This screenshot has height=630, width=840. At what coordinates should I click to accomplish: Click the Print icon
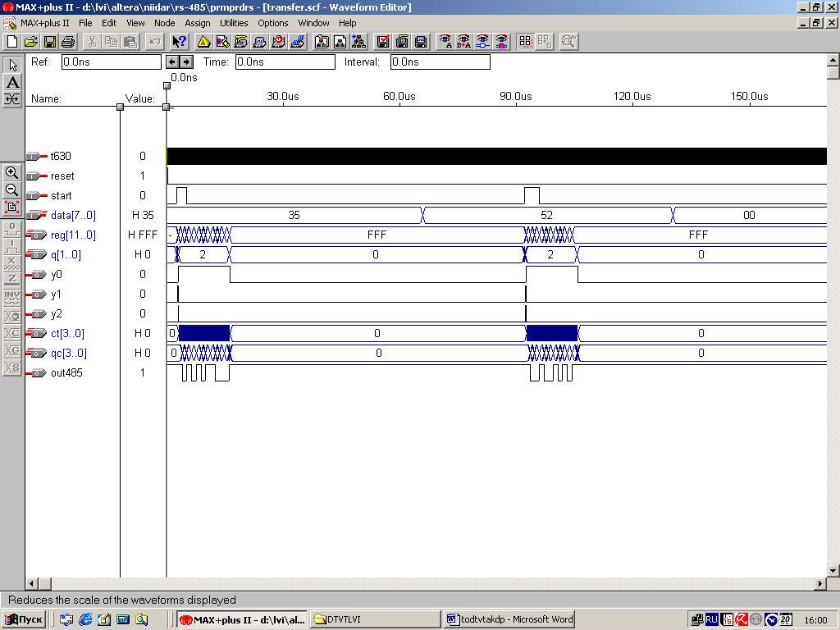(x=68, y=42)
